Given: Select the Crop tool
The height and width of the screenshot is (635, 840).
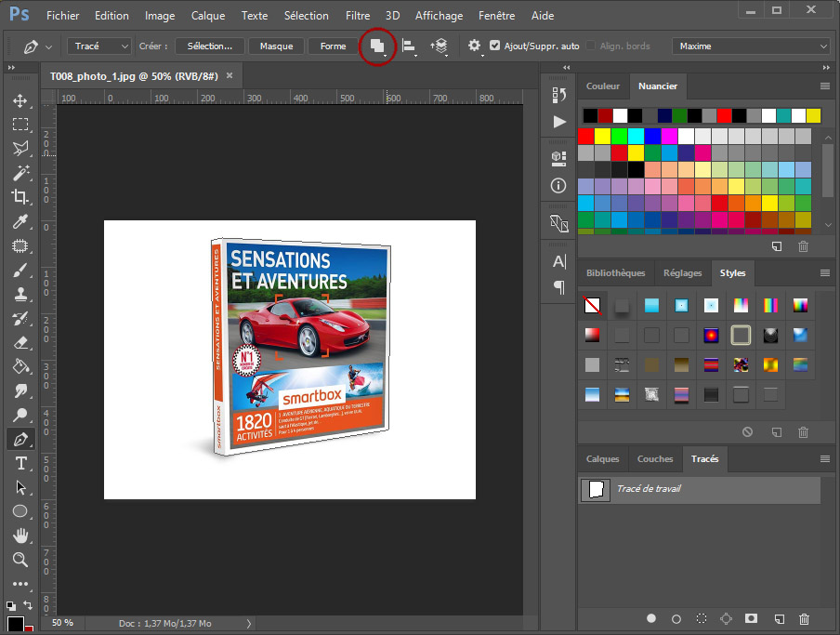Looking at the screenshot, I should (20, 196).
